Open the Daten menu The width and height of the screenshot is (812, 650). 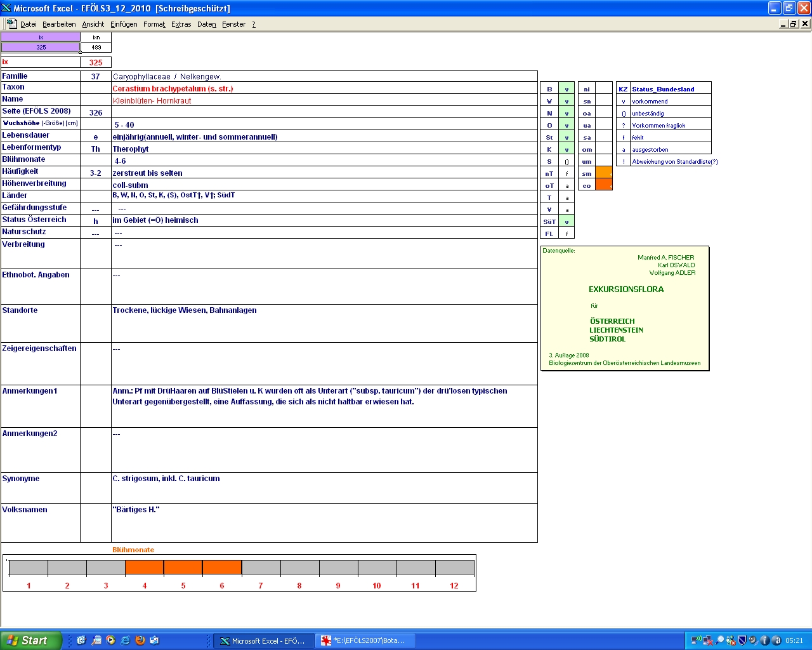(206, 24)
